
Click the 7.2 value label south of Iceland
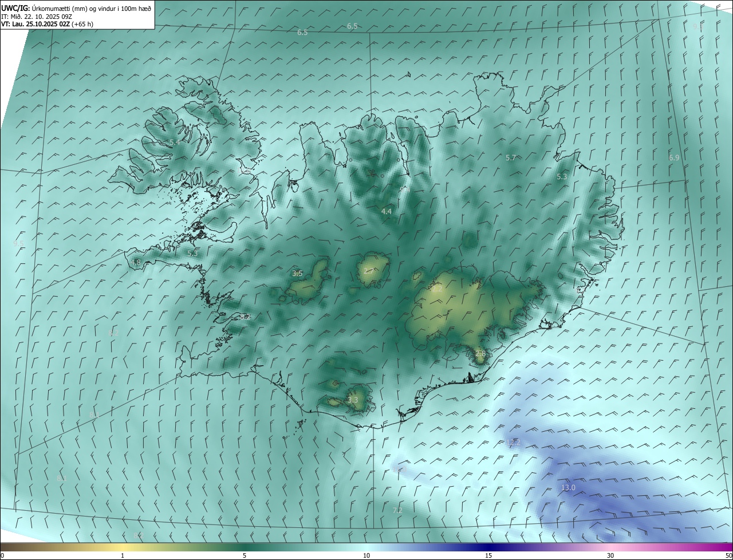coord(397,510)
